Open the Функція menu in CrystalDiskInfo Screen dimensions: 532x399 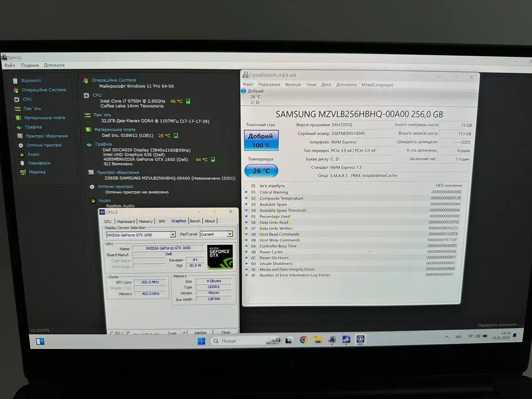[293, 85]
